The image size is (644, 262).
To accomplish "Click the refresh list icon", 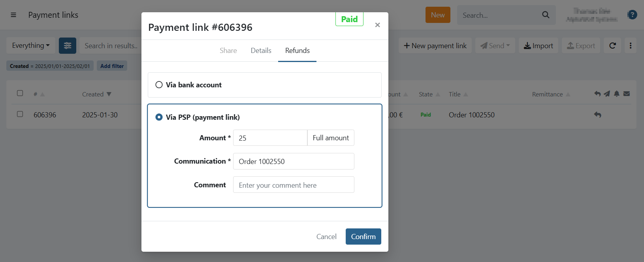I will pyautogui.click(x=612, y=46).
